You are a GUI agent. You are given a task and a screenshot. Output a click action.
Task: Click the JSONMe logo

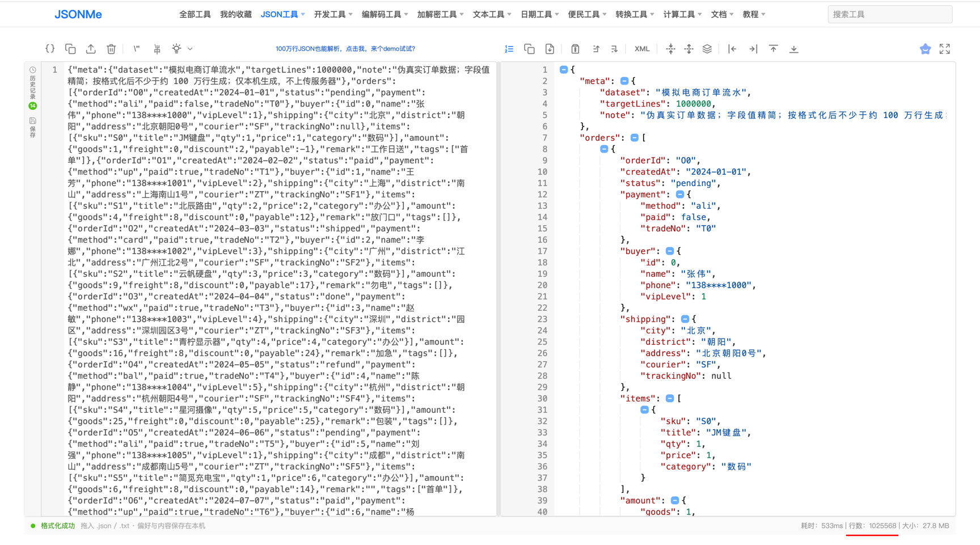pyautogui.click(x=78, y=14)
